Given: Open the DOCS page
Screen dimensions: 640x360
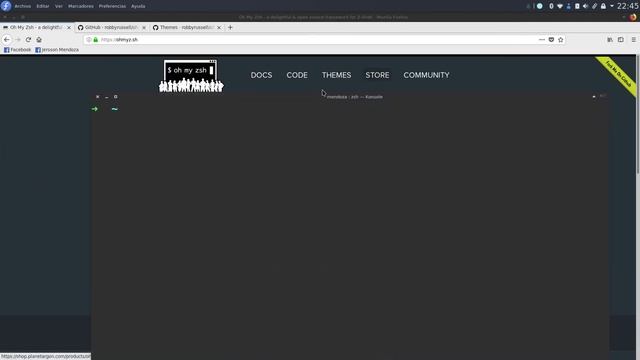Looking at the screenshot, I should click(x=261, y=75).
